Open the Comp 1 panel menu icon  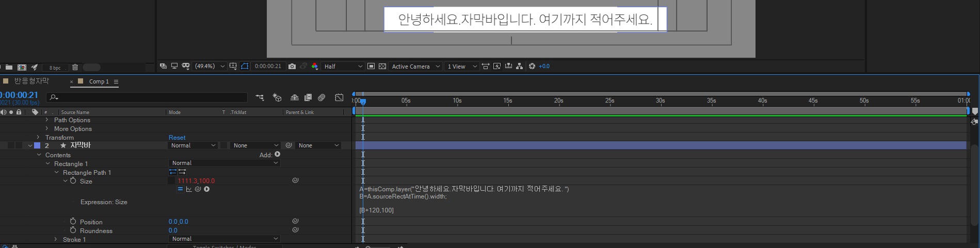(116, 81)
